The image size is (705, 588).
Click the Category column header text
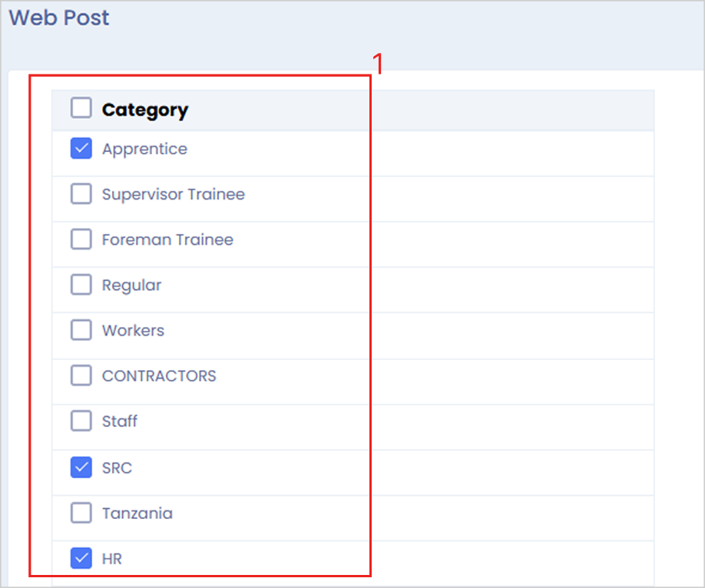pos(145,110)
